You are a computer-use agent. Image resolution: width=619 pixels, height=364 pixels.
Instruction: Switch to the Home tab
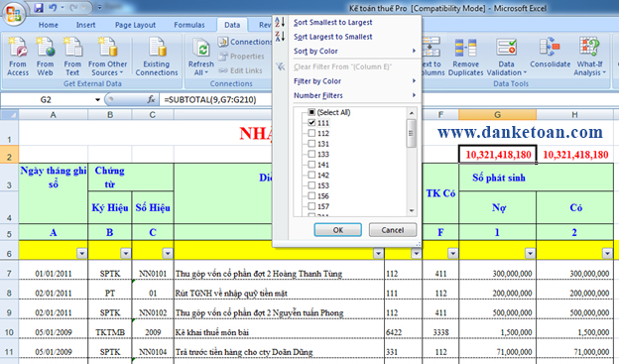(x=49, y=25)
